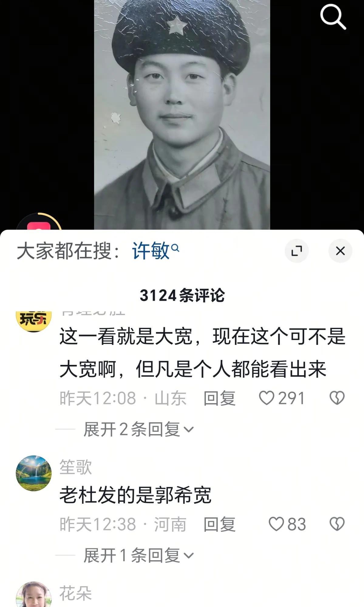Screen dimensions: 364x607
Task: Open 花朵's profile avatar
Action: point(34,594)
